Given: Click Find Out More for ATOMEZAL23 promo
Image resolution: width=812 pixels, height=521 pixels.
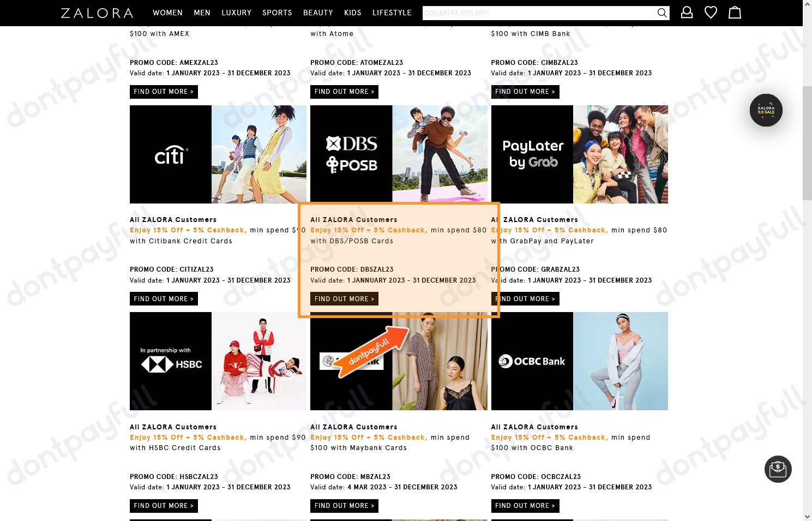Looking at the screenshot, I should 344,92.
